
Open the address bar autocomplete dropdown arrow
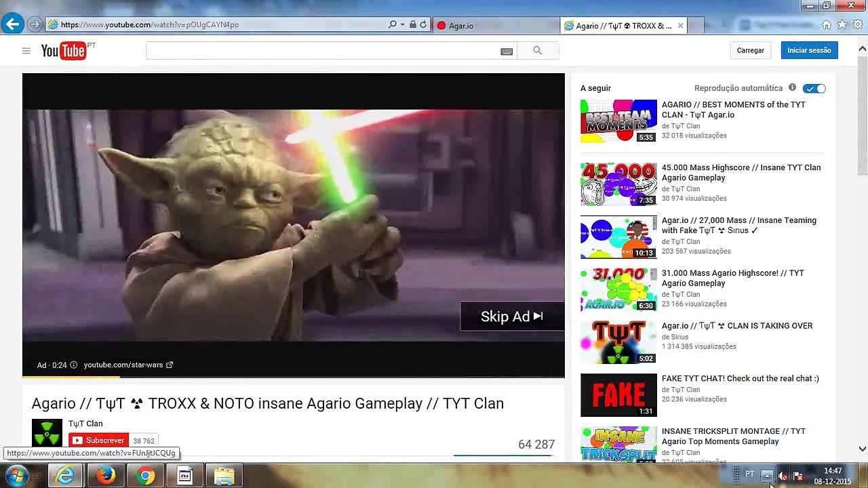tap(402, 24)
